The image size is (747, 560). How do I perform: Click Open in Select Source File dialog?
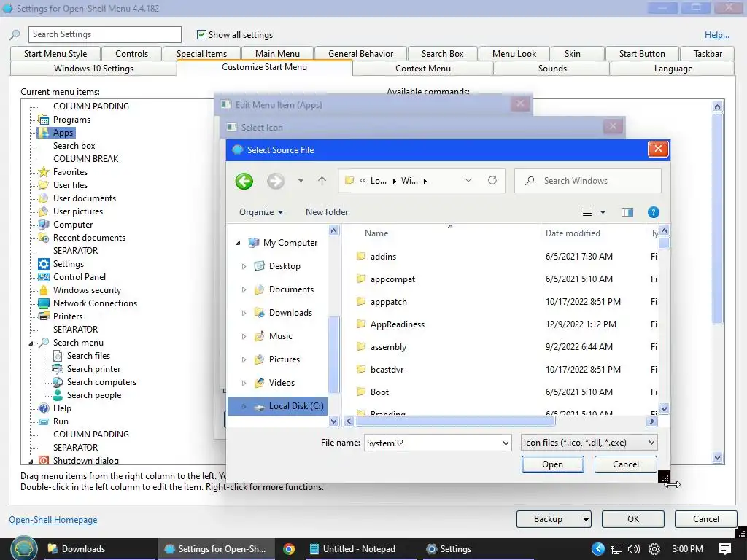pyautogui.click(x=553, y=464)
